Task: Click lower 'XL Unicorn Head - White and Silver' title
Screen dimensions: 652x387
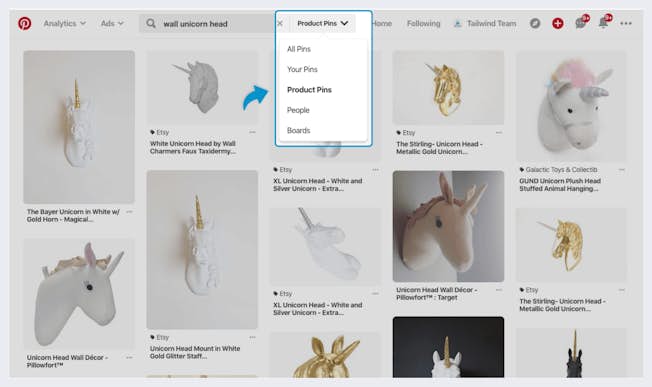Action: point(318,308)
